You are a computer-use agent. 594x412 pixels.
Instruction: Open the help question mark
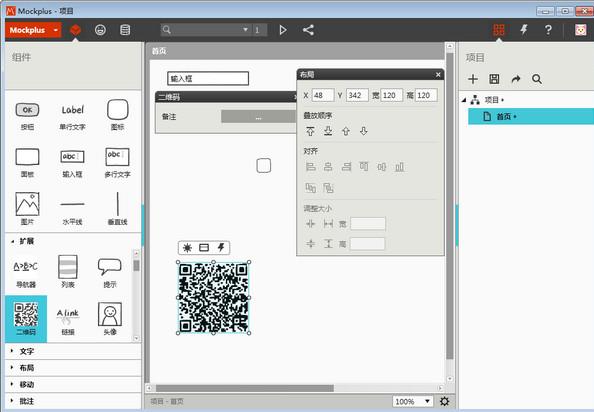coord(548,30)
